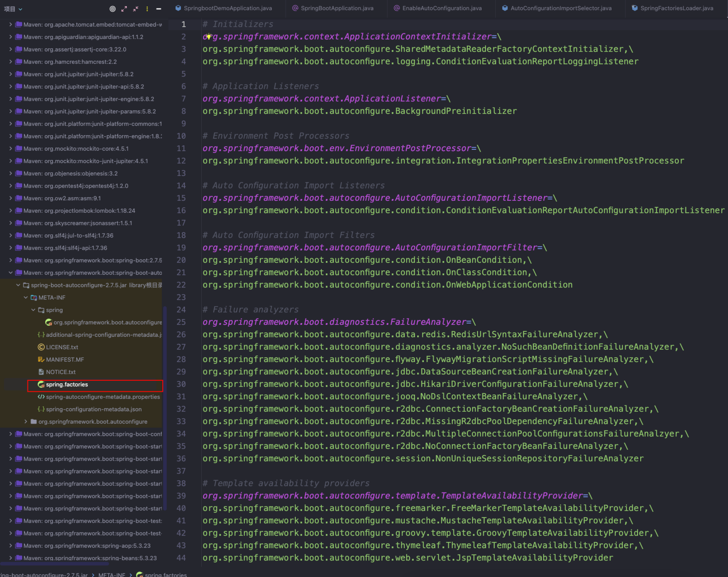Click the FailureAnalyzer key on line 25
The width and height of the screenshot is (728, 577).
pyautogui.click(x=335, y=322)
